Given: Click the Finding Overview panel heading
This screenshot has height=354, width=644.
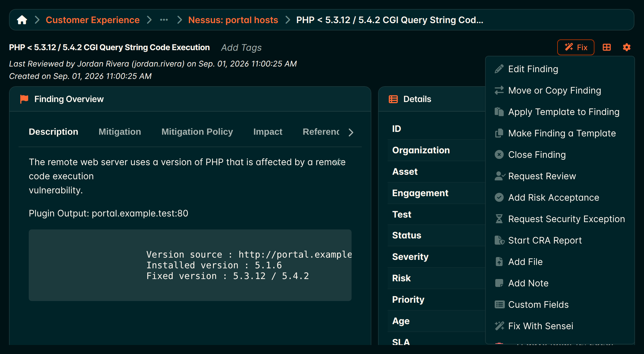Looking at the screenshot, I should coord(69,99).
